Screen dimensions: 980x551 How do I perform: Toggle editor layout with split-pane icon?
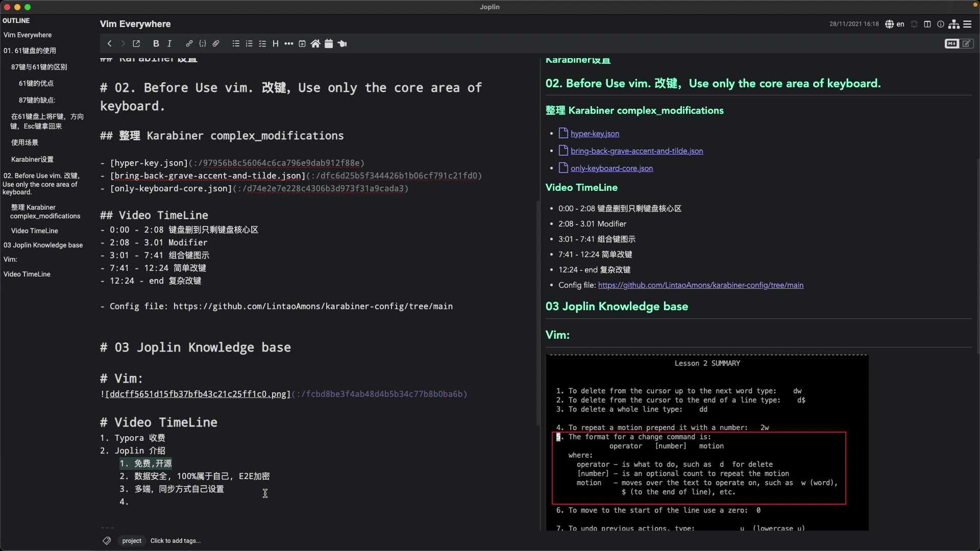tap(927, 24)
